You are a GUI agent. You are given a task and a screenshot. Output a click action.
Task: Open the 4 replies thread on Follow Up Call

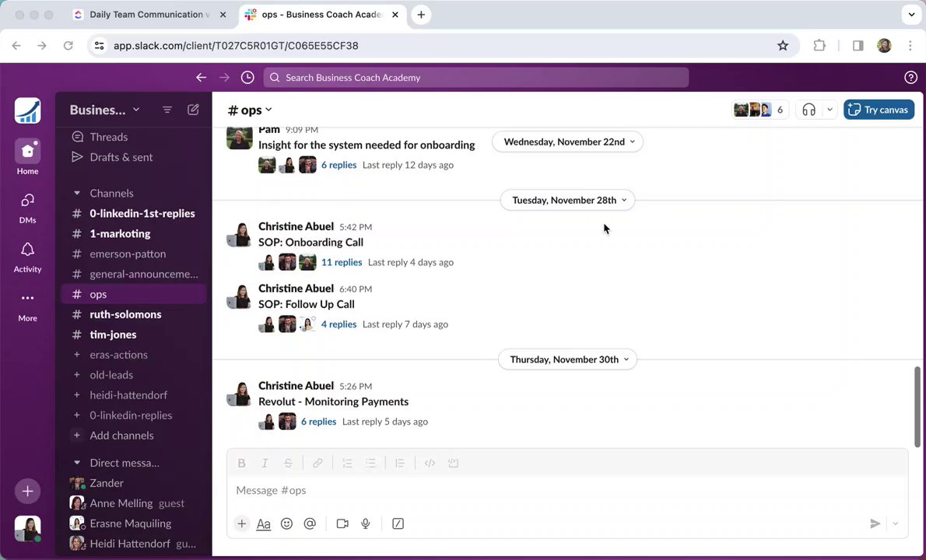(x=339, y=324)
